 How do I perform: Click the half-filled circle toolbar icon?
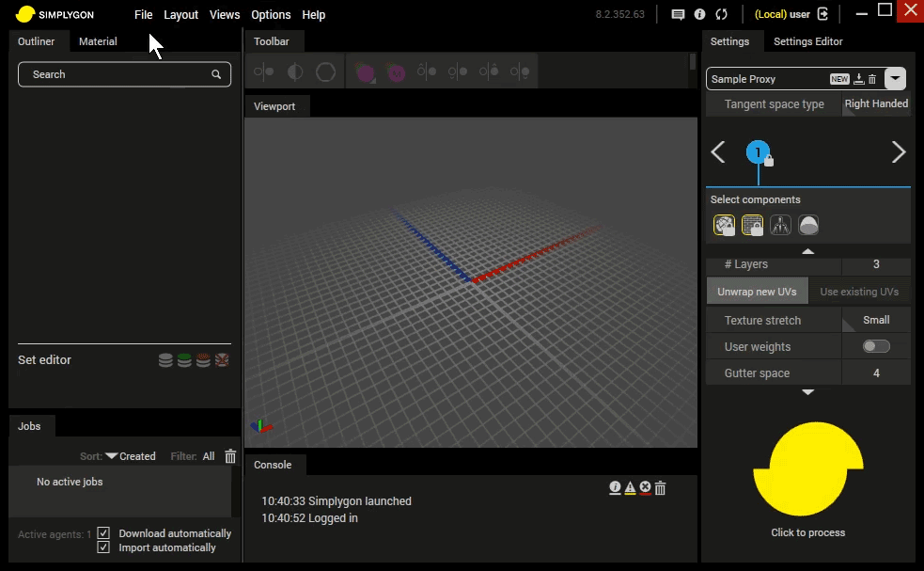coord(294,72)
